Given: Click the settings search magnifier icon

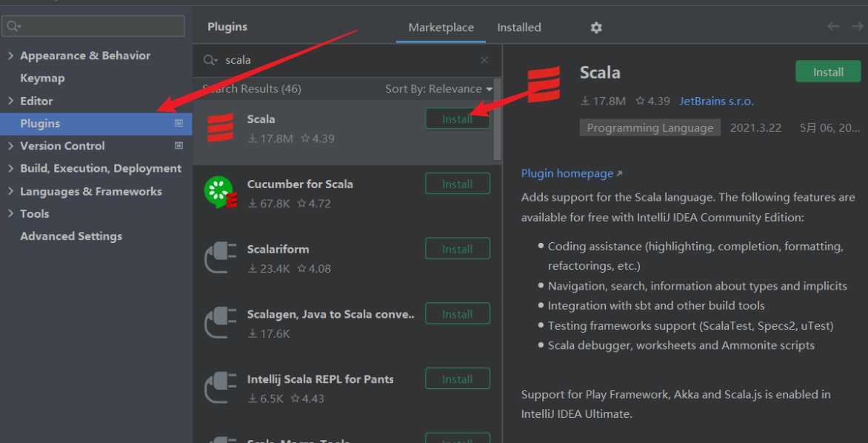Looking at the screenshot, I should point(14,27).
